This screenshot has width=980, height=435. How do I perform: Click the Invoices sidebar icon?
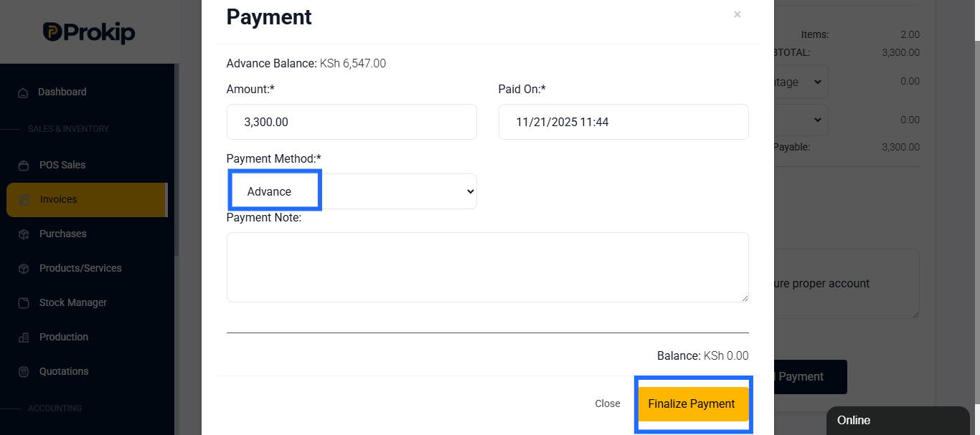(25, 200)
